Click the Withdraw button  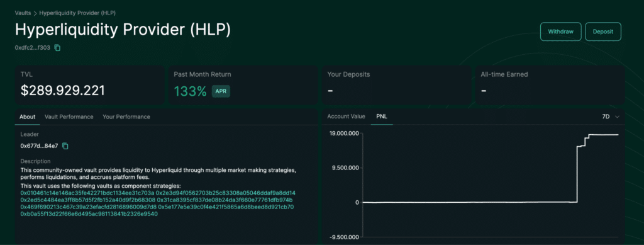(560, 31)
